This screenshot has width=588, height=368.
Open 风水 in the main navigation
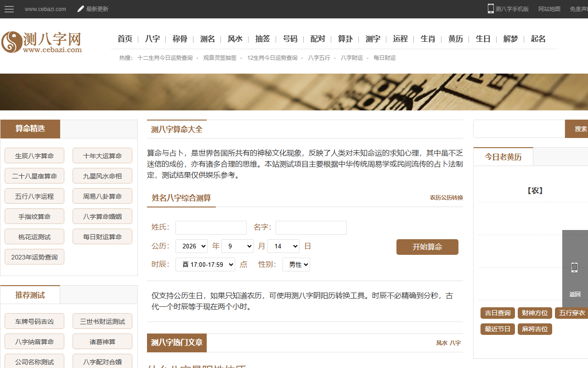tap(235, 39)
